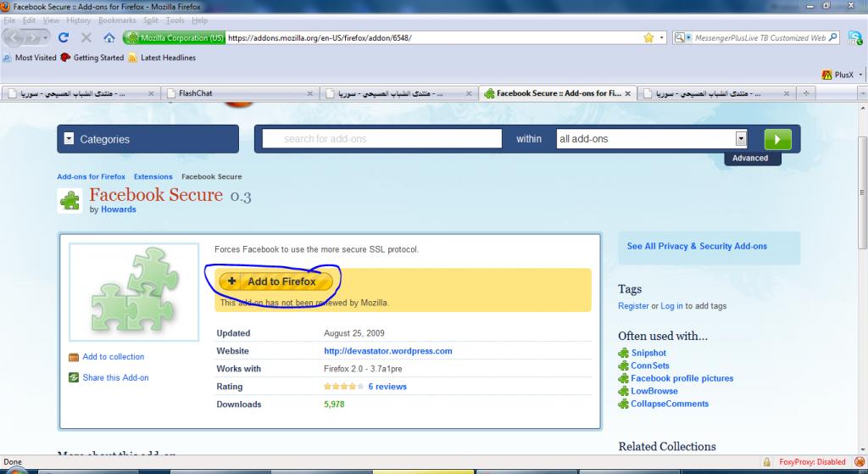Click the Add to Firefox button
Screen dimensions: 868x474
click(272, 282)
